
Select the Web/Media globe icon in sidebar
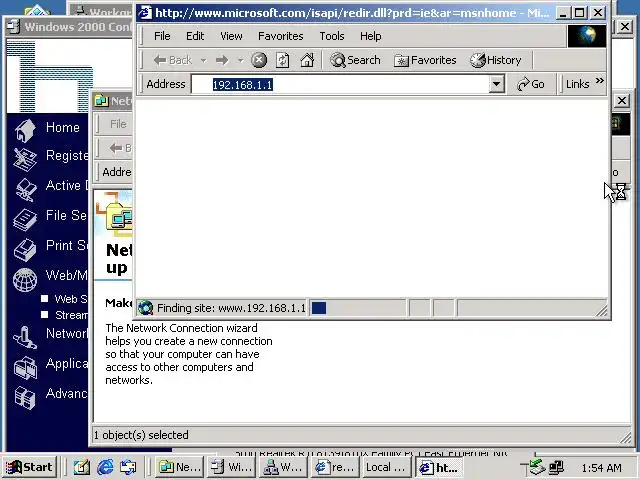coord(25,280)
